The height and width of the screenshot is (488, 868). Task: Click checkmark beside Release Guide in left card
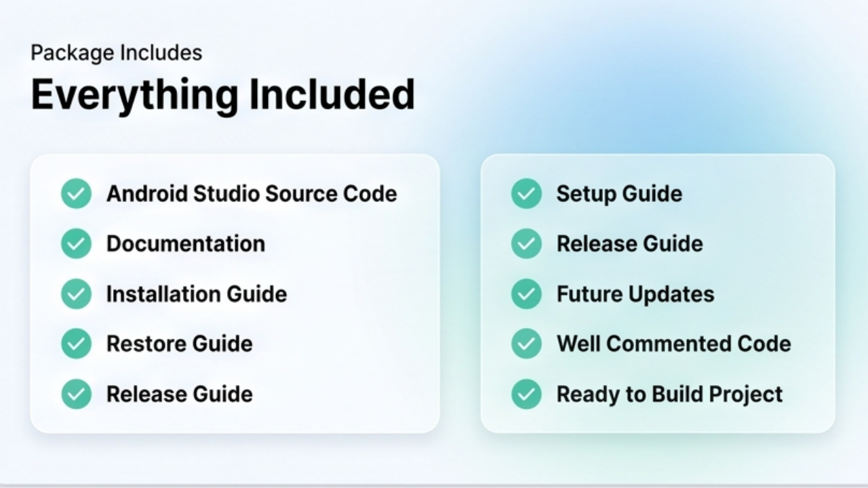(76, 394)
